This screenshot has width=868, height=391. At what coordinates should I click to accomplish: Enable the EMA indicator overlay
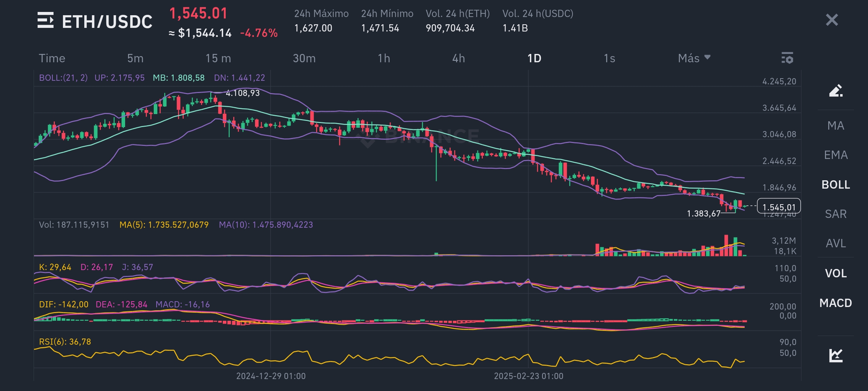tap(835, 155)
